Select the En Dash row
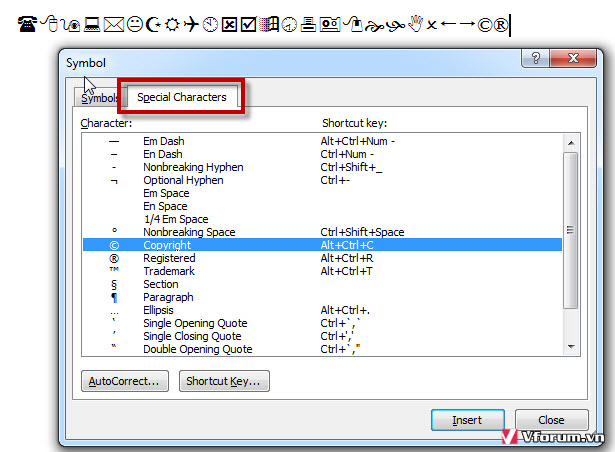This screenshot has width=615, height=452. (x=322, y=154)
